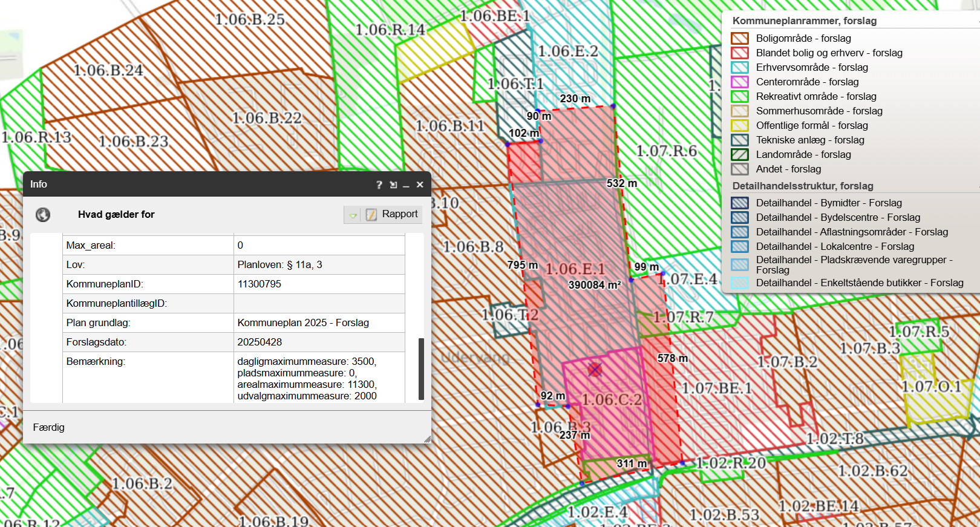
Task: Click the Centerområde magenta legend swatch
Action: click(x=740, y=82)
